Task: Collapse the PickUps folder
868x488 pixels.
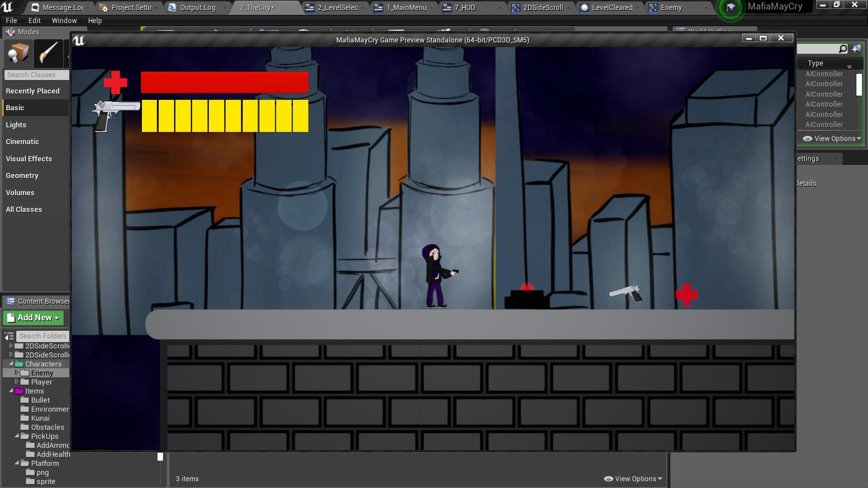Action: (17, 436)
